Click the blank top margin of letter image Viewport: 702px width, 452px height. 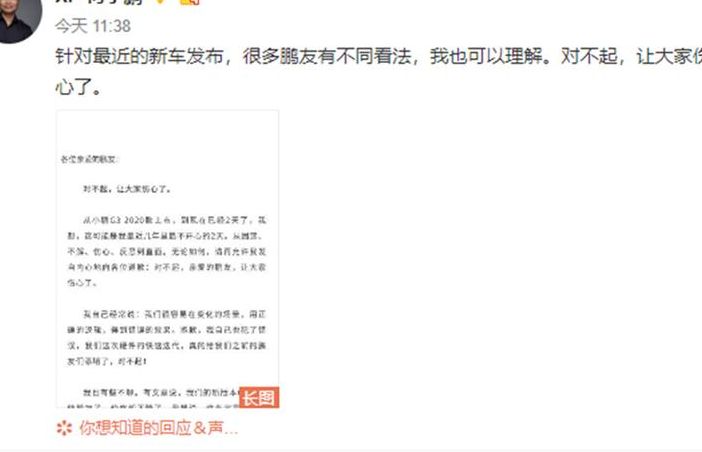(167, 132)
